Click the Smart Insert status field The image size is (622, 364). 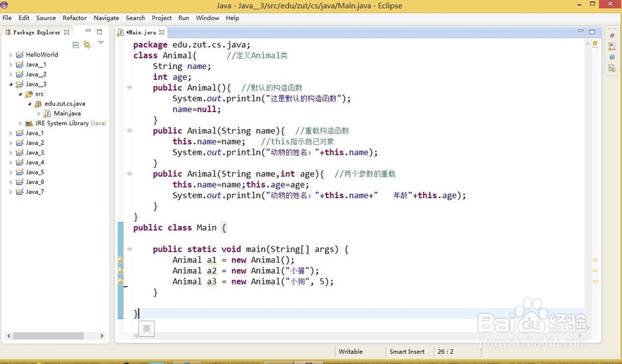[x=407, y=352]
